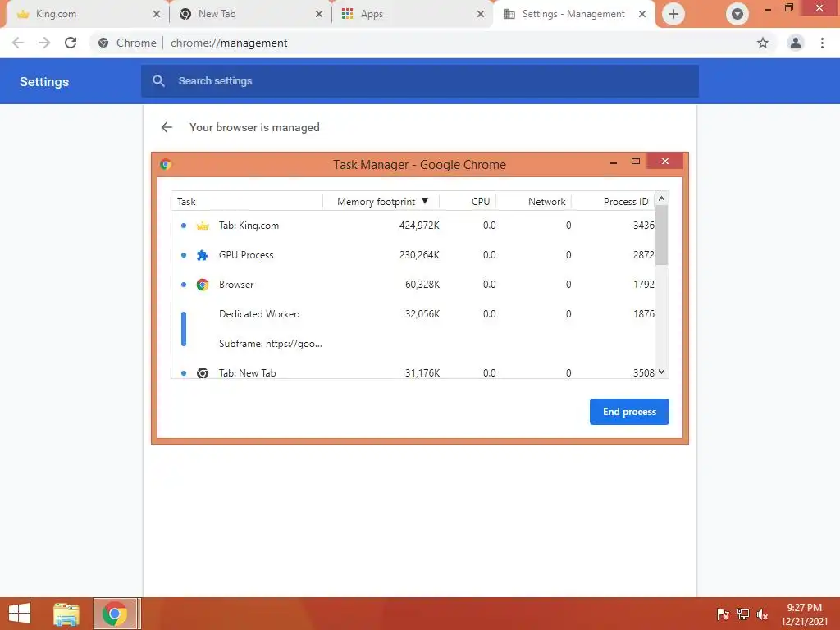Click process ID 1792
The width and height of the screenshot is (840, 630).
point(643,285)
